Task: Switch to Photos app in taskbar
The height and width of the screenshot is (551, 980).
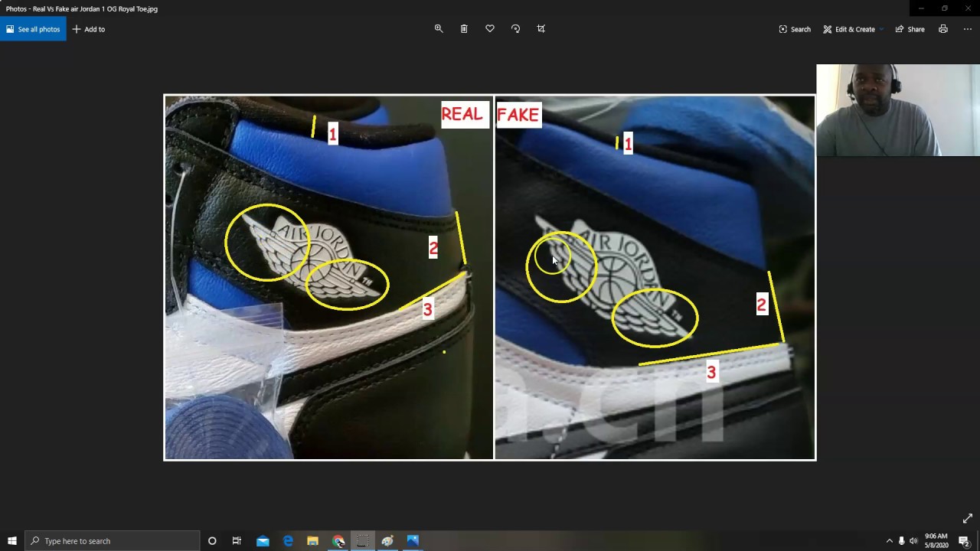Action: 413,541
